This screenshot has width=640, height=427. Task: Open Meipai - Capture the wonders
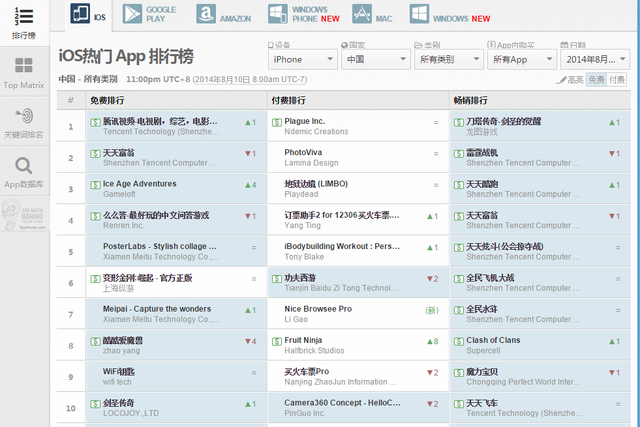pyautogui.click(x=157, y=309)
